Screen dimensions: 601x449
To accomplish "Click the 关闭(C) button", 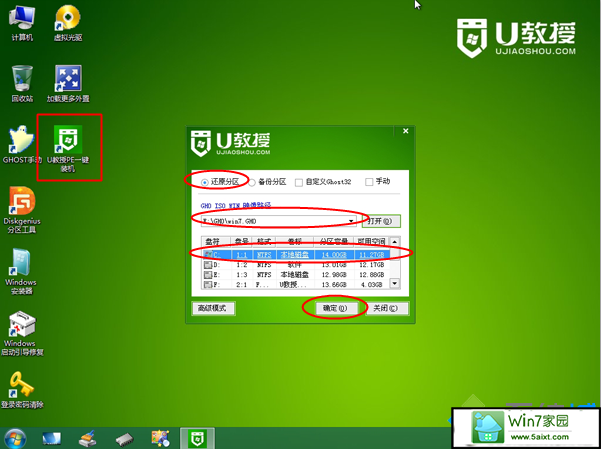I will point(387,308).
